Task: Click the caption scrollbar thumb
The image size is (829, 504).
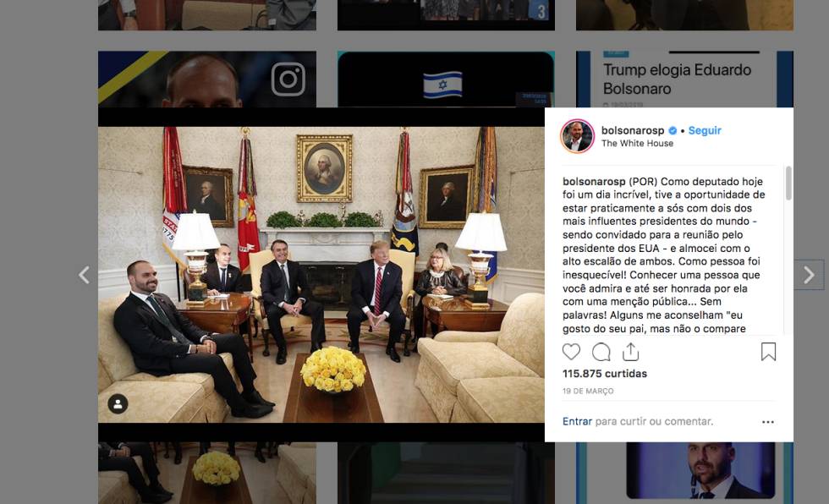Action: (788, 184)
